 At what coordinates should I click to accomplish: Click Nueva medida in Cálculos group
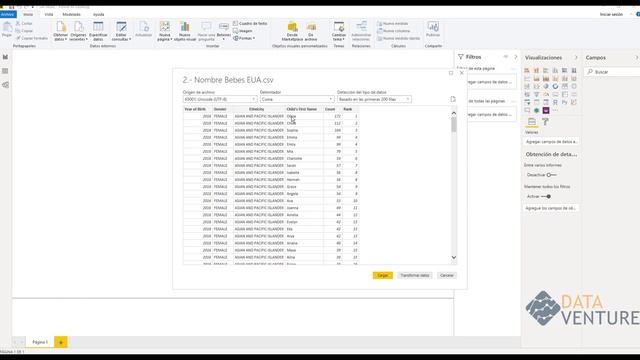393,24
